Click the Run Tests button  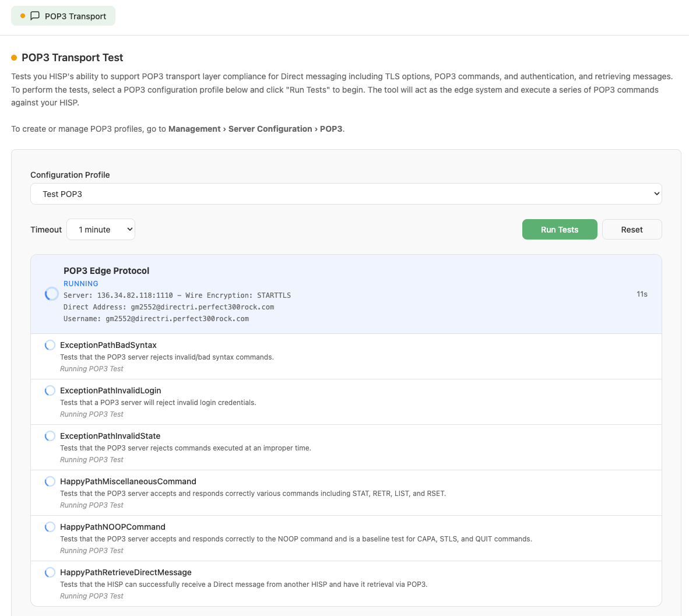[560, 230]
